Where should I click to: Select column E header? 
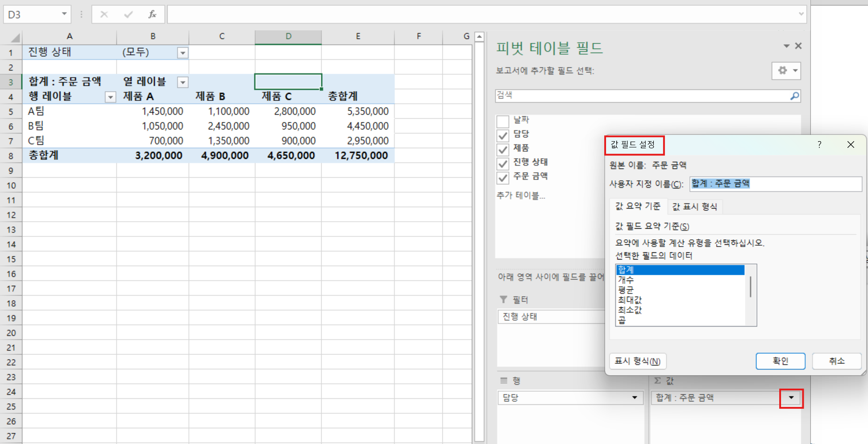point(358,37)
